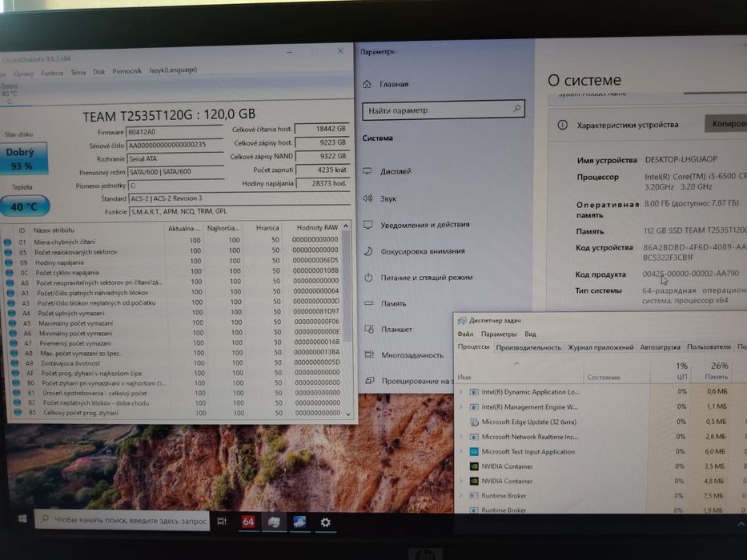
Task: Switch to the Производительность tab
Action: (x=528, y=348)
